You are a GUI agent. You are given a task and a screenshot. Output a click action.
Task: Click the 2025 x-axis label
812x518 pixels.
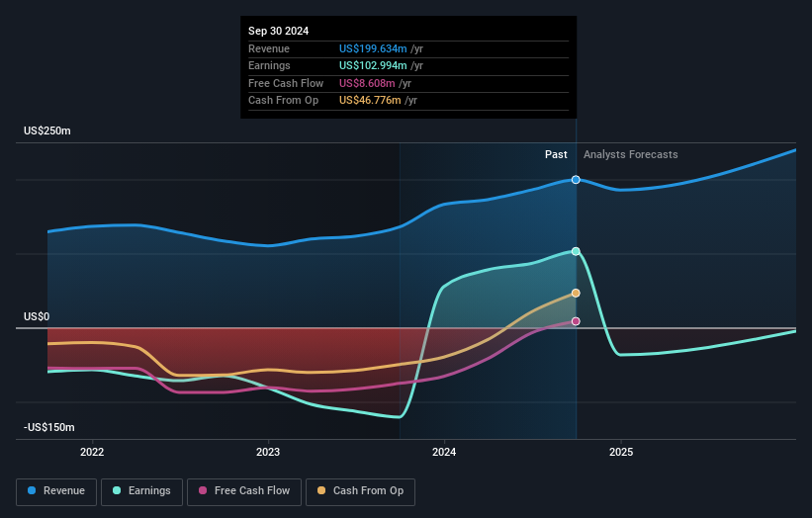[621, 452]
